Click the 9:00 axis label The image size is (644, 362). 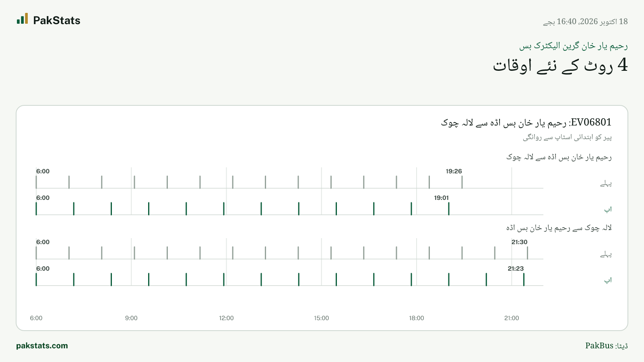coord(131,318)
